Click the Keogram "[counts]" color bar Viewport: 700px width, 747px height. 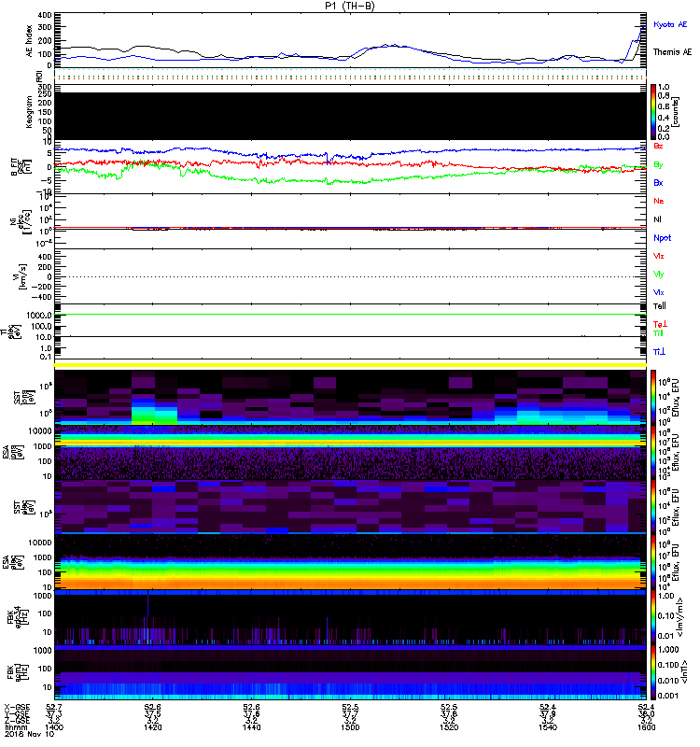[x=653, y=112]
